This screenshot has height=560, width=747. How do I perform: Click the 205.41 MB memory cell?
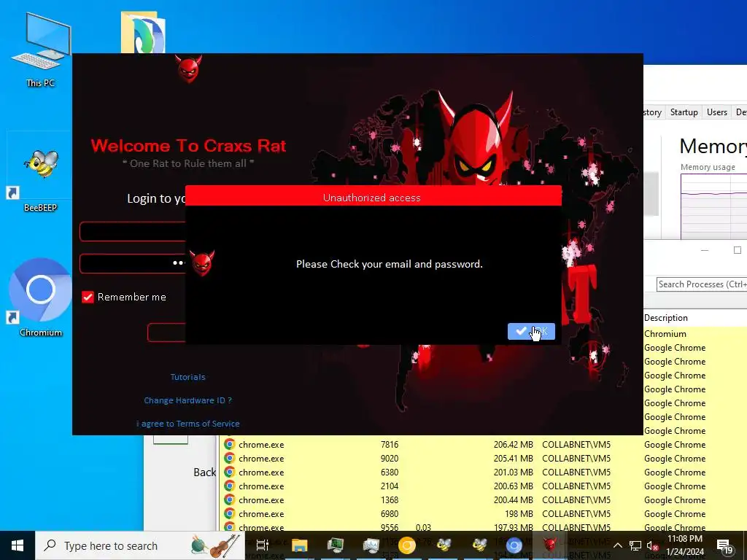pos(513,458)
